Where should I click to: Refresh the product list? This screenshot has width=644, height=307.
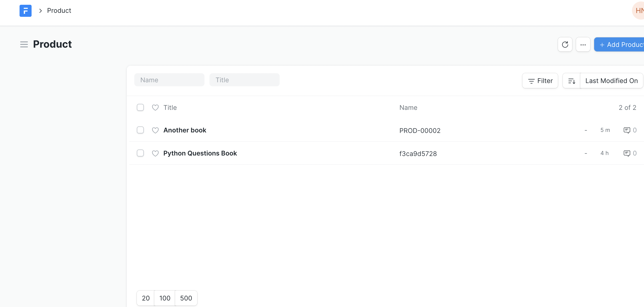[565, 45]
